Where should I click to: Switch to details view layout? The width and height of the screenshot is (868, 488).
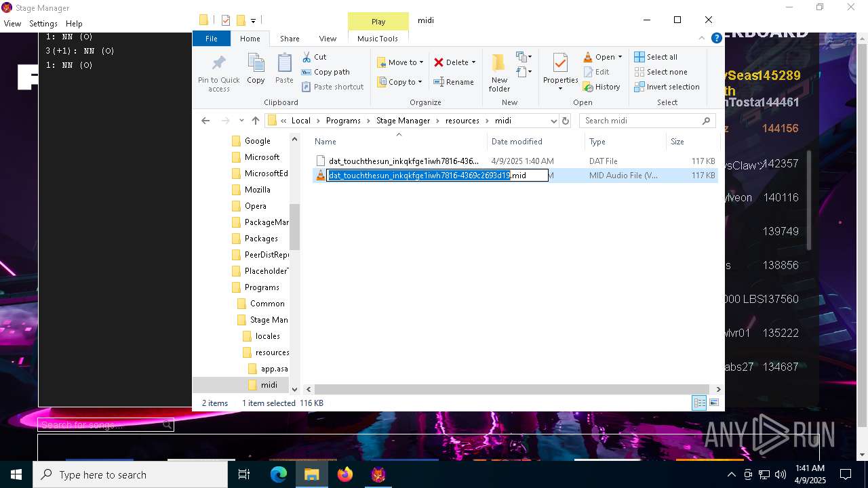699,403
